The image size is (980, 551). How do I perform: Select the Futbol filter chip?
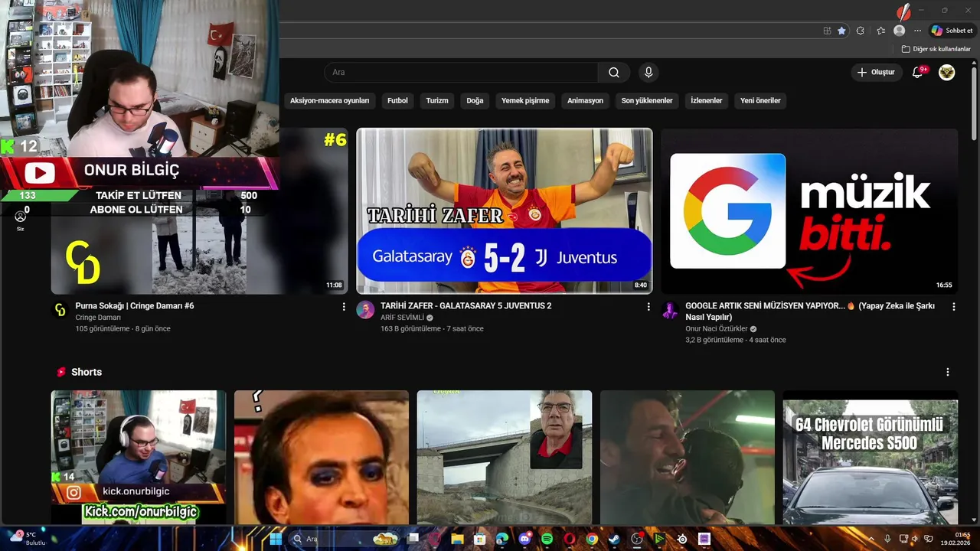pyautogui.click(x=397, y=100)
